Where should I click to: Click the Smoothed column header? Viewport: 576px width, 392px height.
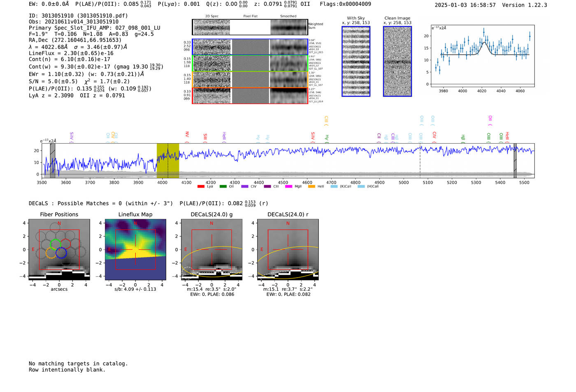click(x=288, y=16)
